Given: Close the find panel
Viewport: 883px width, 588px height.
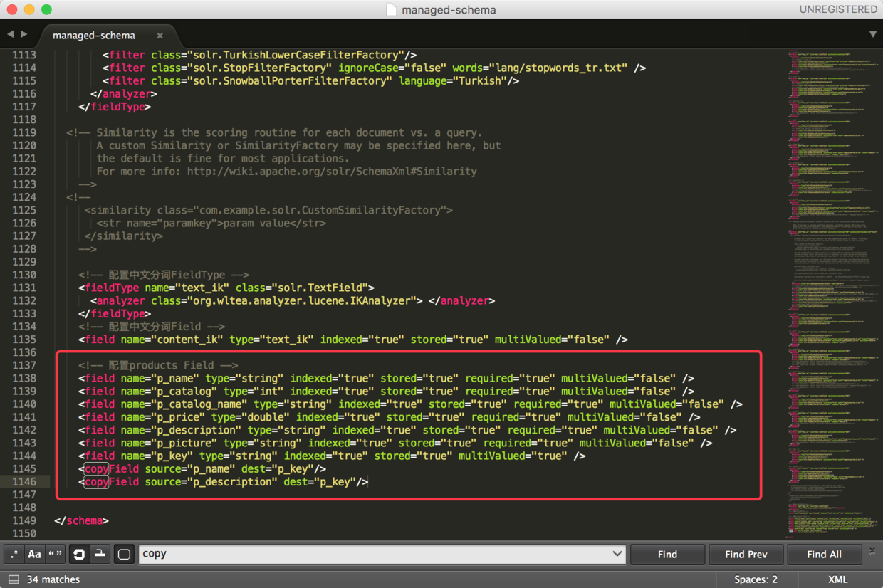Looking at the screenshot, I should coord(872,551).
